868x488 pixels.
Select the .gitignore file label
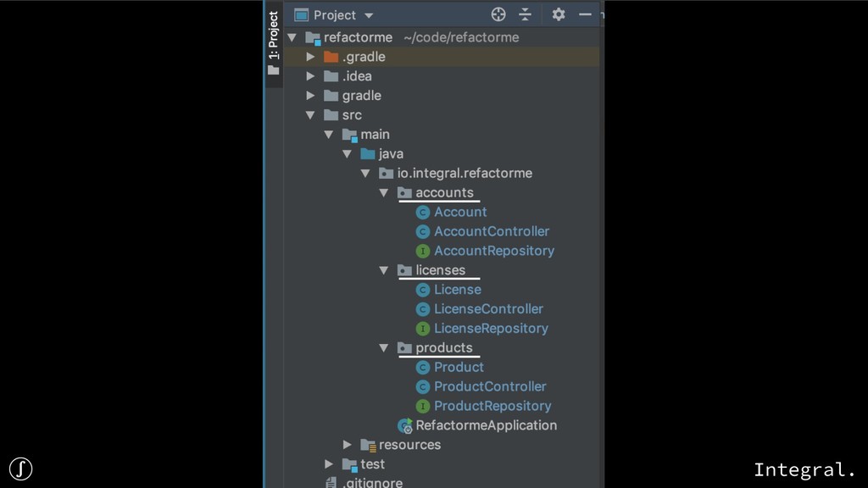point(373,482)
